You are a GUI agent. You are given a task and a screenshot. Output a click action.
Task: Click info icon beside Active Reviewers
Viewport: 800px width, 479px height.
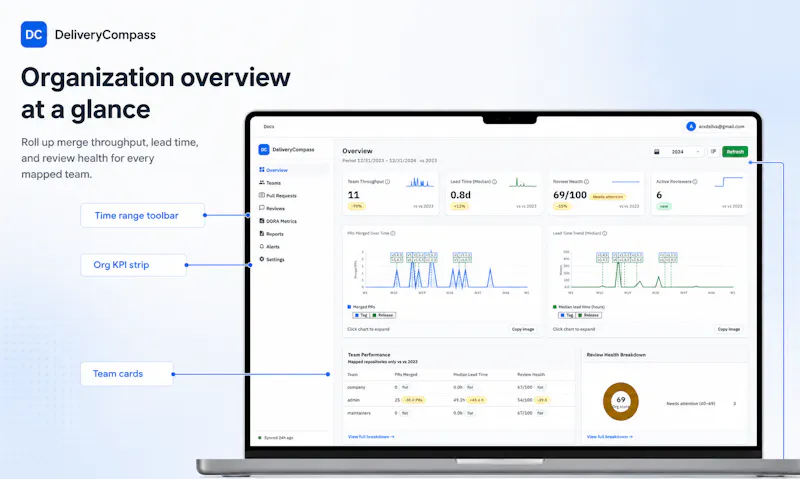pos(695,182)
